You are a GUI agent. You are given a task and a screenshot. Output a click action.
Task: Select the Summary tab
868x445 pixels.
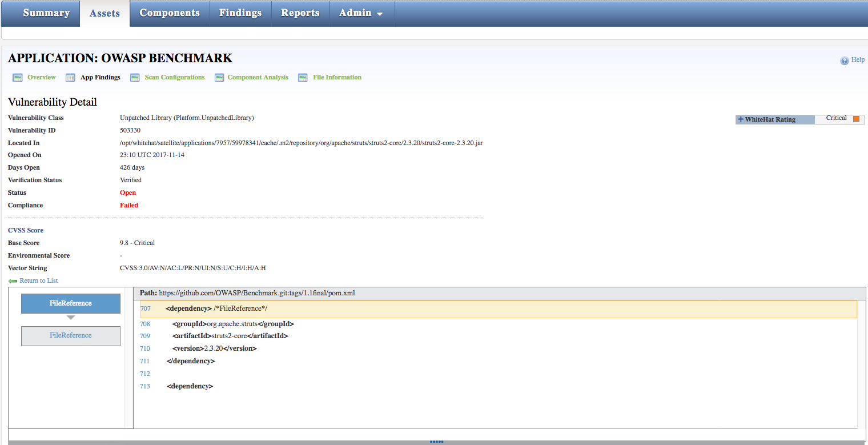tap(46, 13)
